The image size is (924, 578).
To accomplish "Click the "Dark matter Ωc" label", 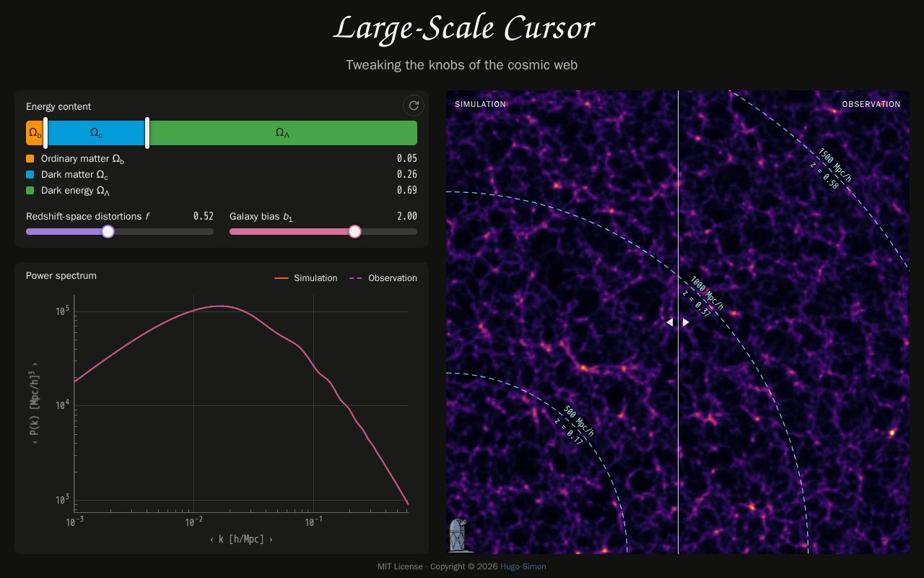I will click(x=74, y=175).
